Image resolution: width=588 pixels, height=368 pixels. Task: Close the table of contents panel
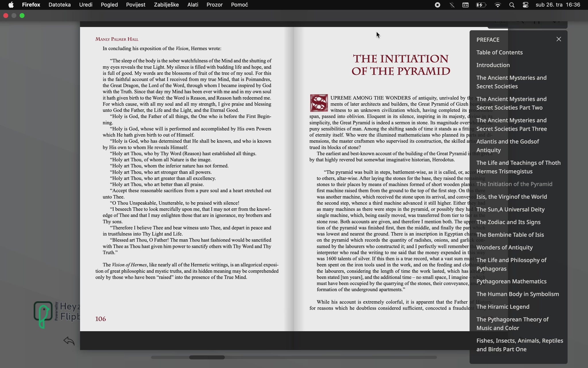558,39
